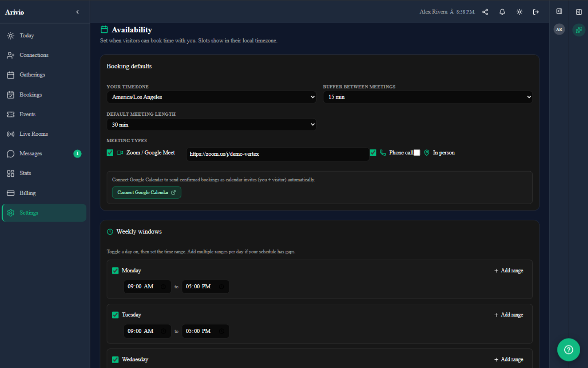The image size is (588, 368).
Task: Click the Weekly windows clock icon
Action: pos(110,232)
